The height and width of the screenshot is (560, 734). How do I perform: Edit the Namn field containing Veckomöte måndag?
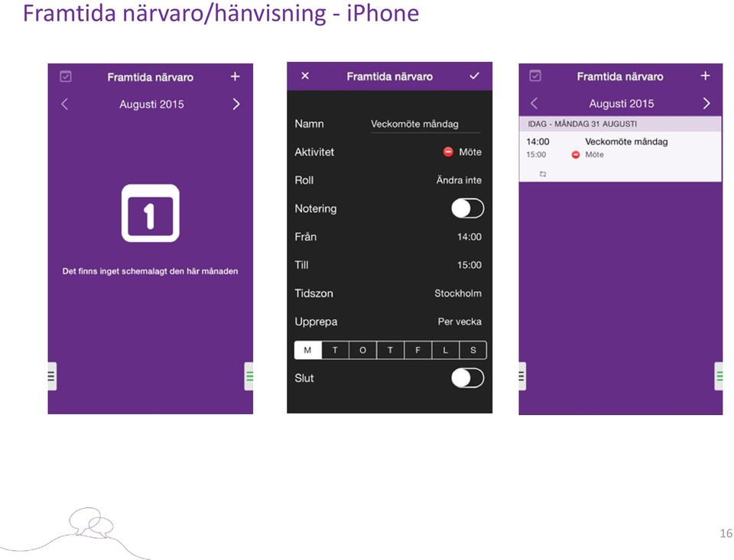[x=426, y=124]
